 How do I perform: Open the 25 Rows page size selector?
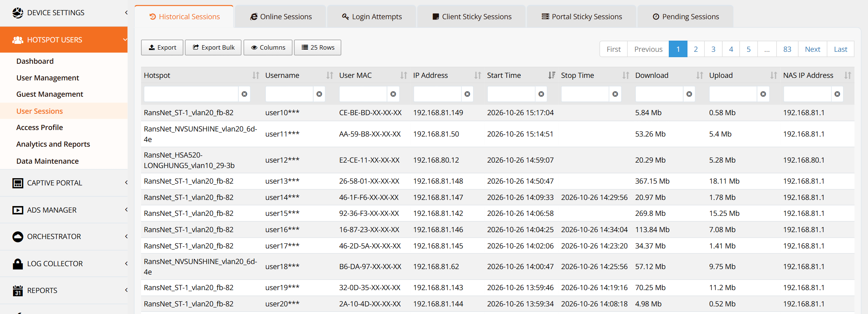point(318,47)
